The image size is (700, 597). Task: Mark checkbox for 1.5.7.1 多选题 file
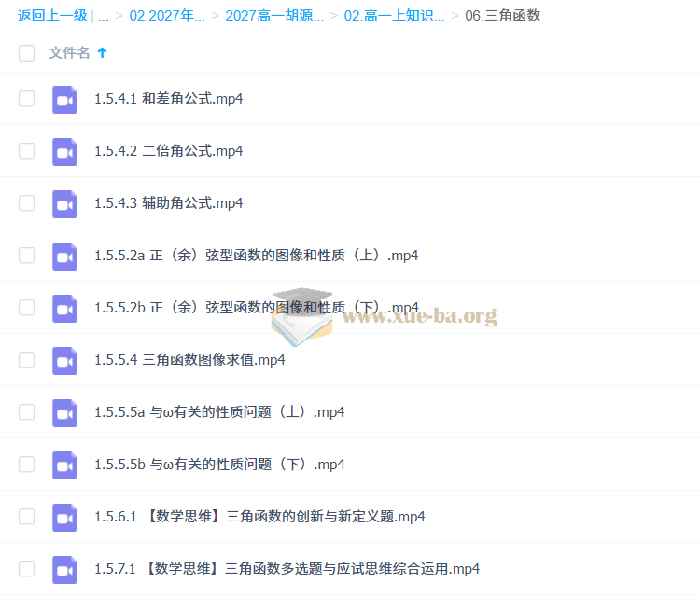click(27, 568)
